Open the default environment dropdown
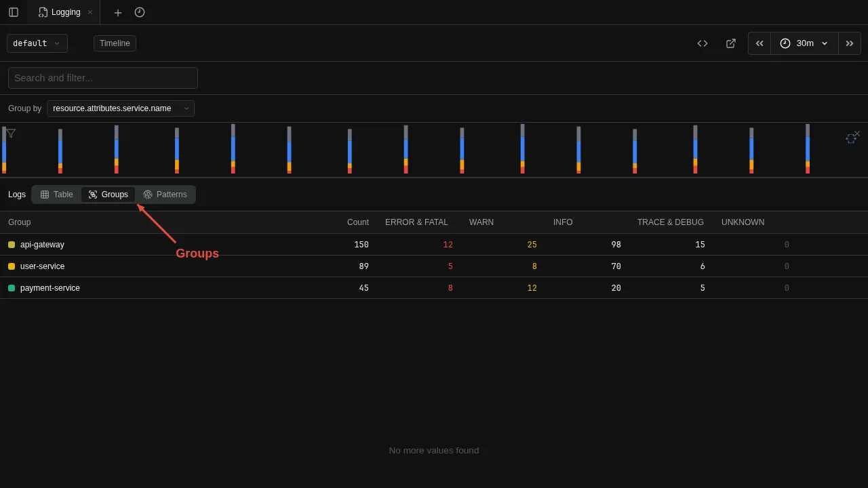The width and height of the screenshot is (868, 488). pyautogui.click(x=37, y=43)
